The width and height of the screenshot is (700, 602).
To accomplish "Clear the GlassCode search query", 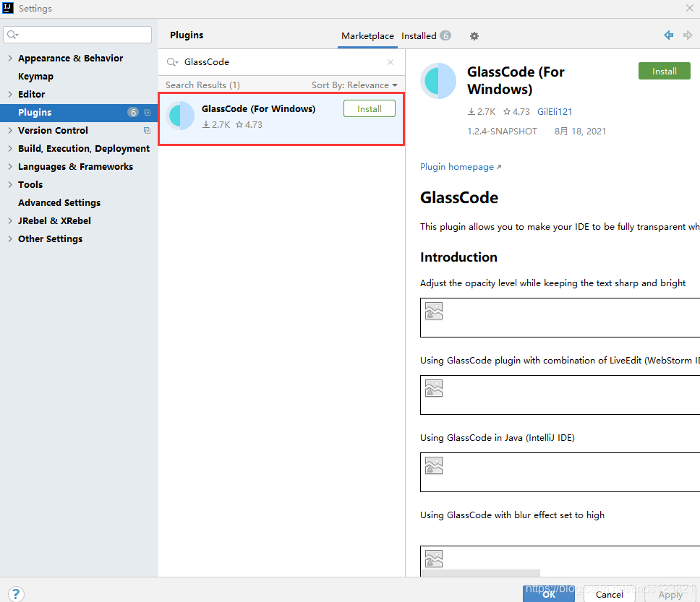I will coord(390,62).
